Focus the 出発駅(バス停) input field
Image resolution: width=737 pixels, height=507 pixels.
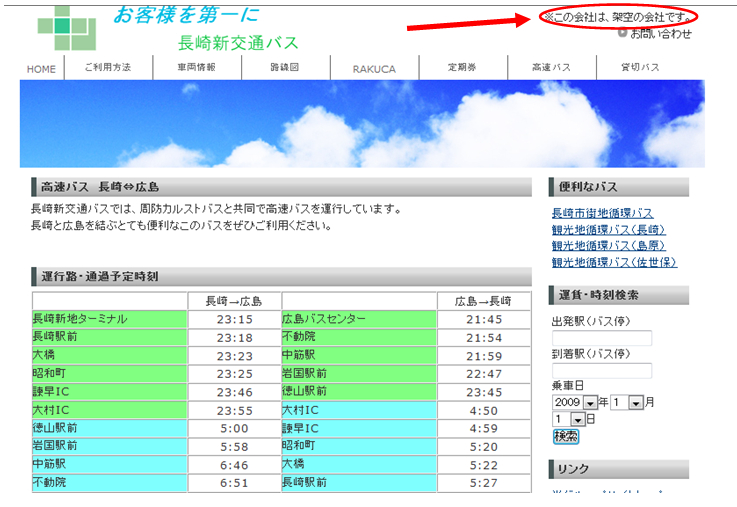[x=602, y=338]
